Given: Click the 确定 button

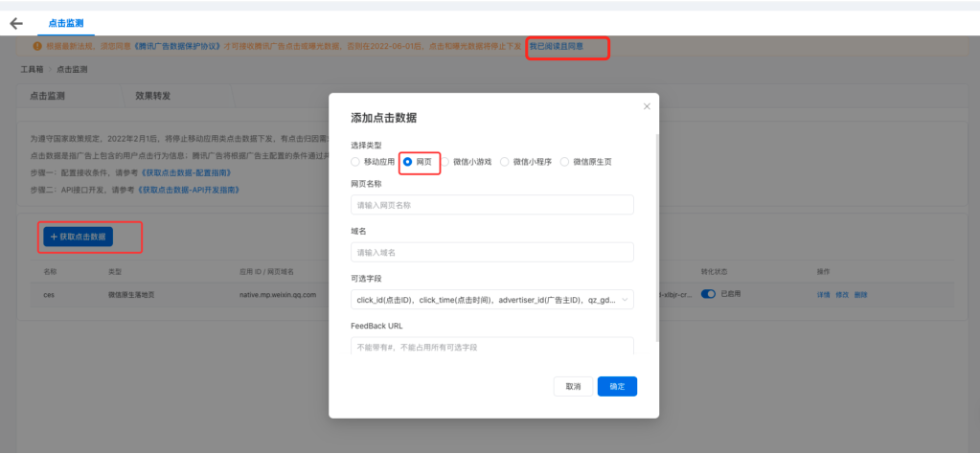Looking at the screenshot, I should 617,386.
